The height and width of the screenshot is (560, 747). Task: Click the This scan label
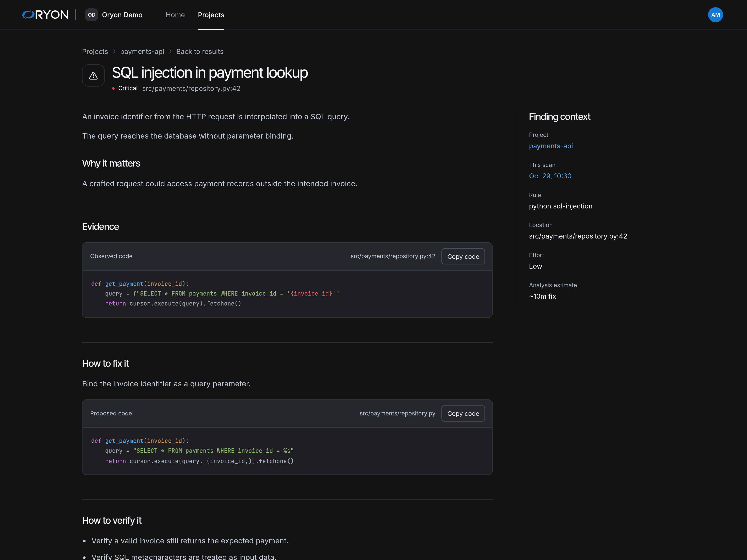[x=542, y=165]
